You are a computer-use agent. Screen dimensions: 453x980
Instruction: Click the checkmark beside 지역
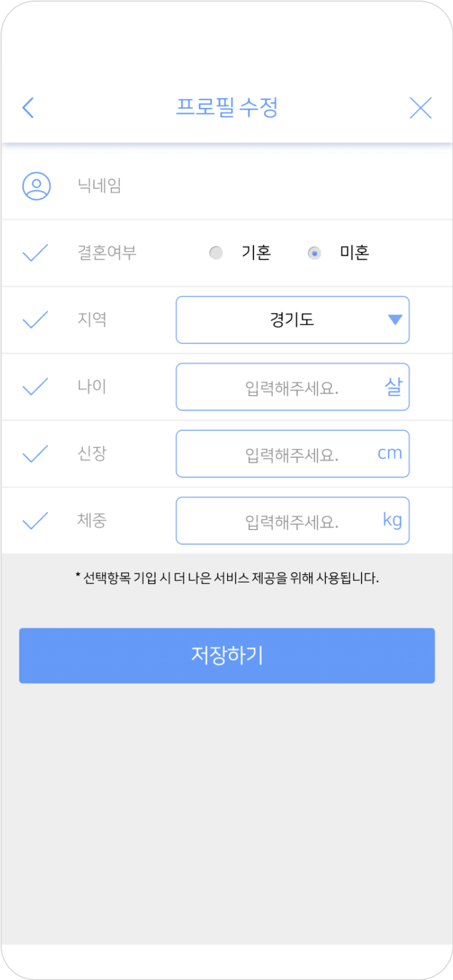pos(35,320)
